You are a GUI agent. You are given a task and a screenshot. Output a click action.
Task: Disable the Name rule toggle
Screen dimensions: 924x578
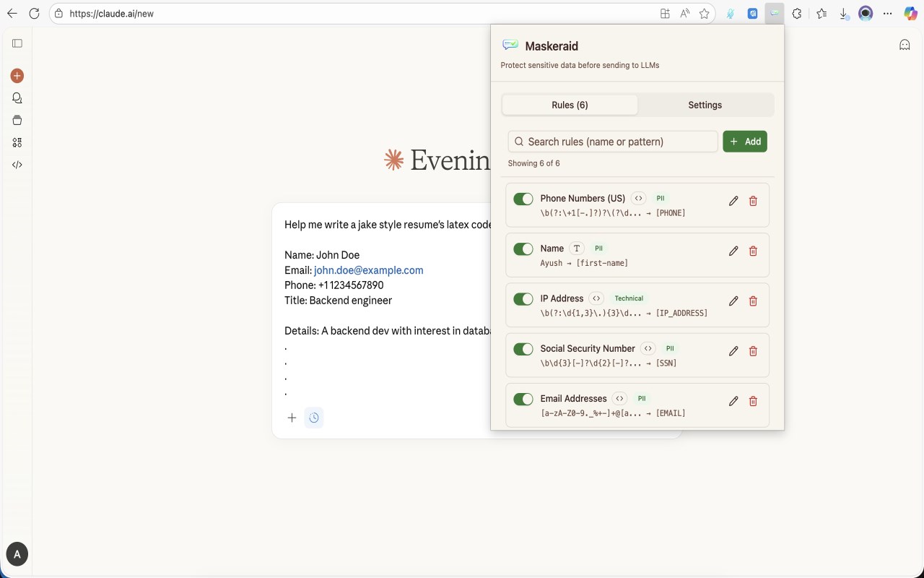click(523, 249)
